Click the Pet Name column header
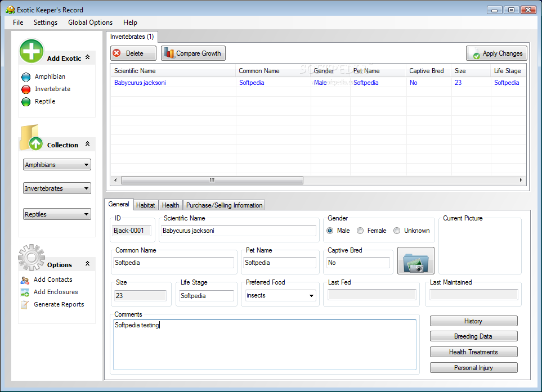 [x=378, y=71]
